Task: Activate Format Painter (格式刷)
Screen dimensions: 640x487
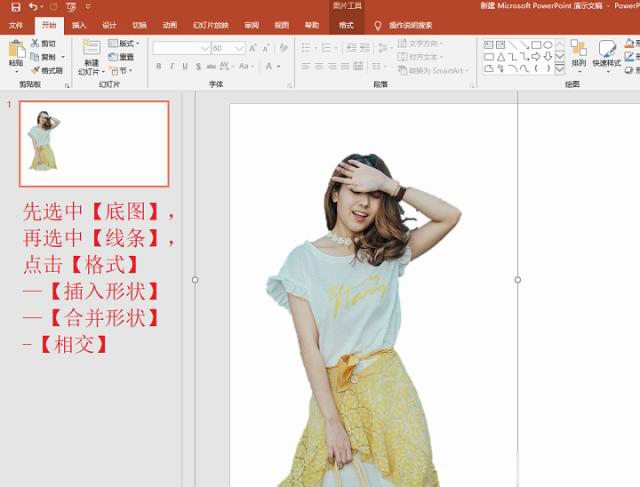Action: click(45, 71)
